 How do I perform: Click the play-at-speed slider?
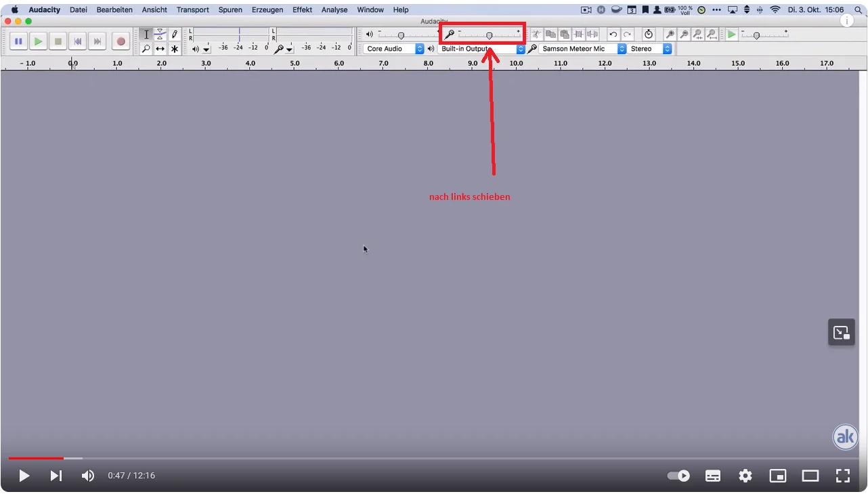(x=764, y=35)
